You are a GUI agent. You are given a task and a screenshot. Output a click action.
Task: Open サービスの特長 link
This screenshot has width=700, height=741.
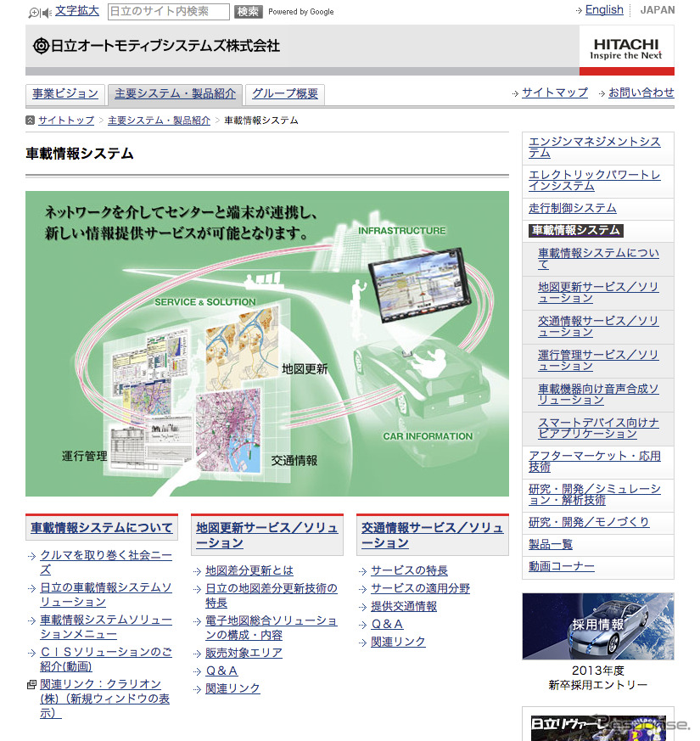coord(409,570)
